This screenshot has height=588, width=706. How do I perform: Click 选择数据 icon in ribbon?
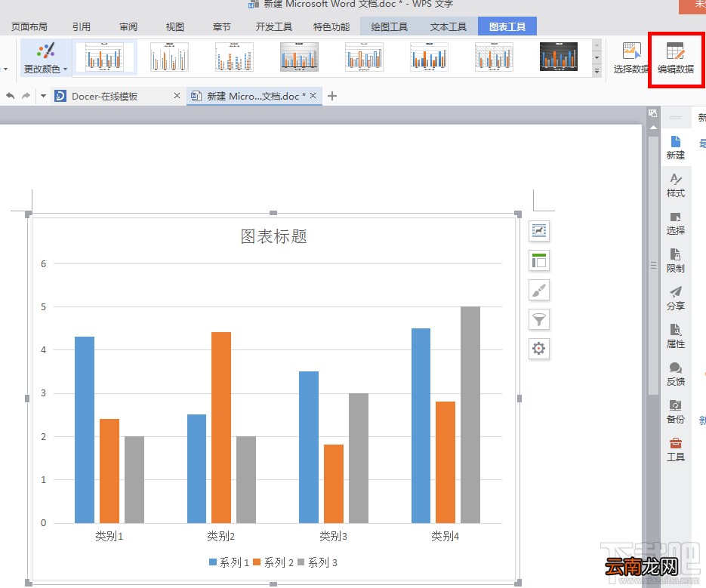[x=630, y=57]
